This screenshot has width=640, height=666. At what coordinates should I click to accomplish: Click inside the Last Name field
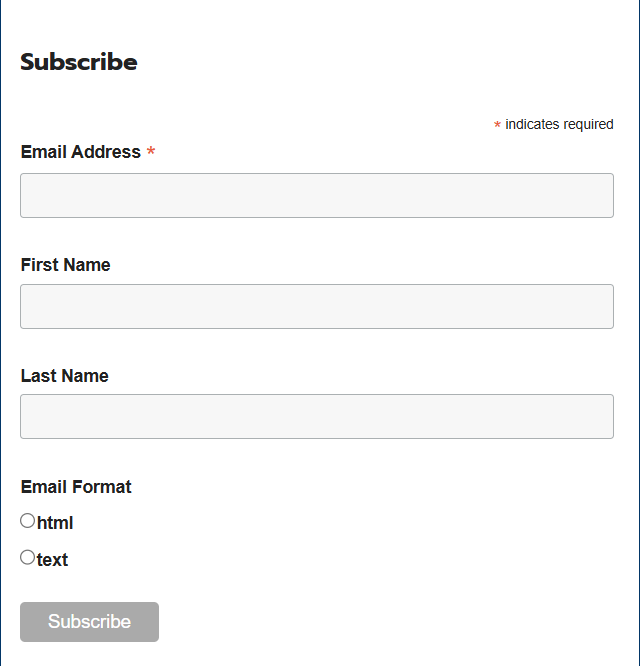click(316, 416)
